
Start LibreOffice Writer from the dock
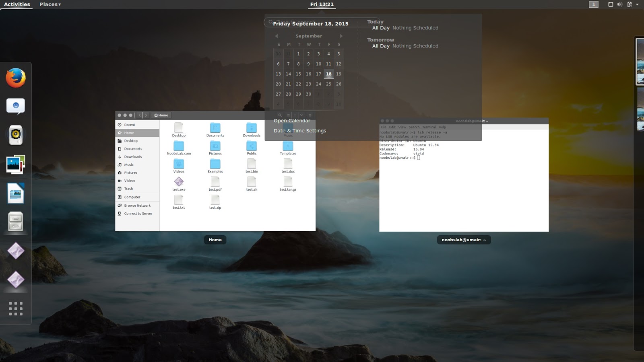(x=16, y=193)
